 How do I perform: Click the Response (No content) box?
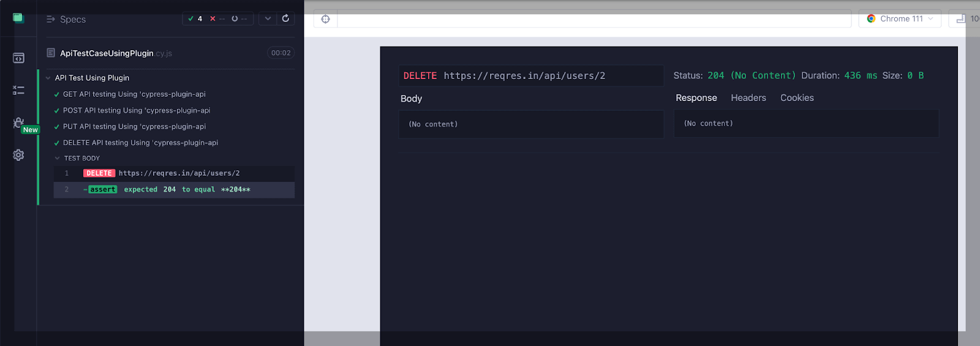pyautogui.click(x=806, y=124)
